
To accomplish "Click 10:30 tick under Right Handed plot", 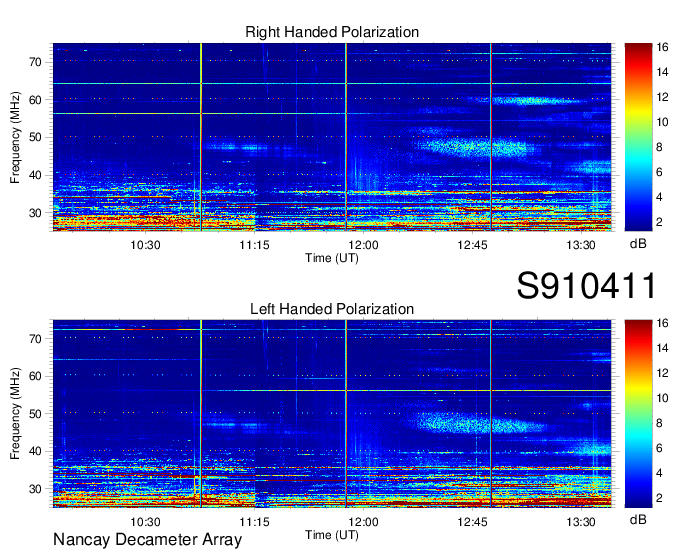I will [x=145, y=245].
